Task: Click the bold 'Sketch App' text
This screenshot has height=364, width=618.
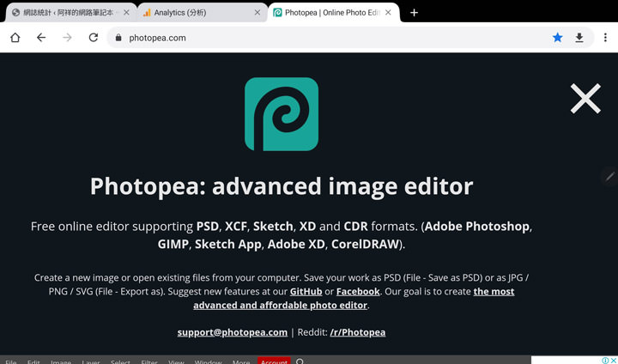Action: pyautogui.click(x=227, y=244)
